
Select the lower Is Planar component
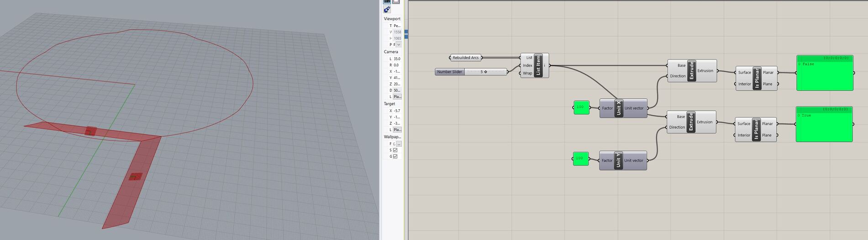[756, 130]
